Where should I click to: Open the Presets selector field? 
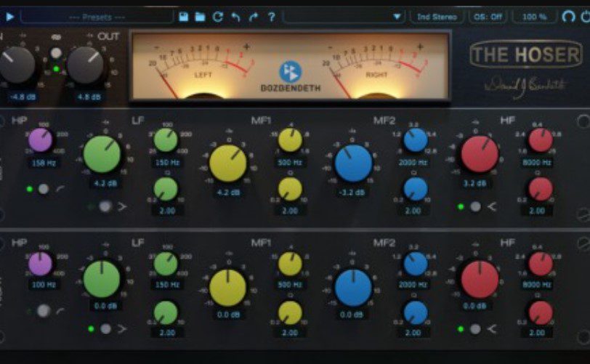97,17
